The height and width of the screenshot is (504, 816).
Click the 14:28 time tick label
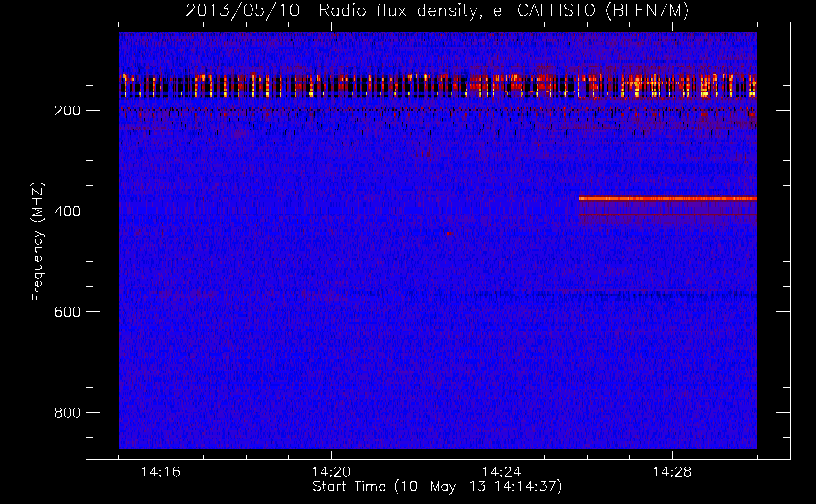[x=672, y=472]
